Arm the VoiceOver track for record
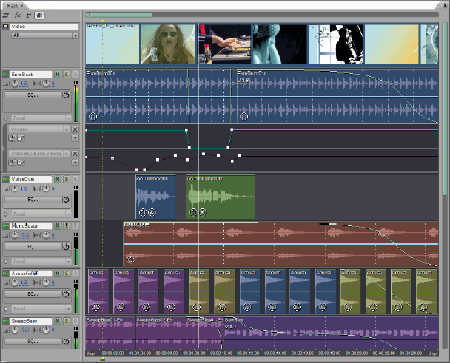Image resolution: width=450 pixels, height=363 pixels. point(75,179)
